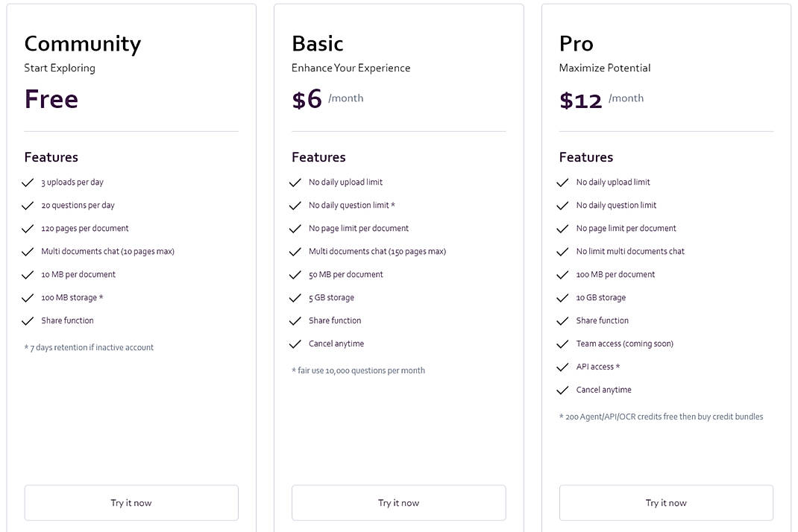The image size is (798, 532).
Task: Select the 'Community' plan heading
Action: tap(82, 43)
